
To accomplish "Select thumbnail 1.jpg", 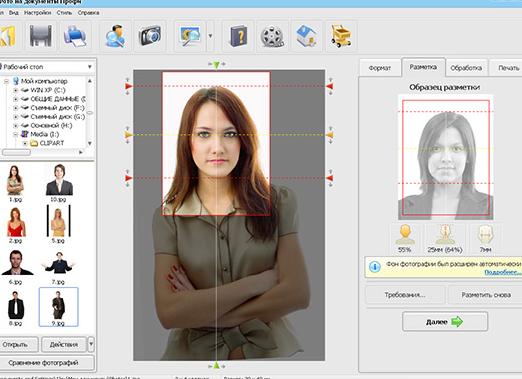I will [x=15, y=183].
